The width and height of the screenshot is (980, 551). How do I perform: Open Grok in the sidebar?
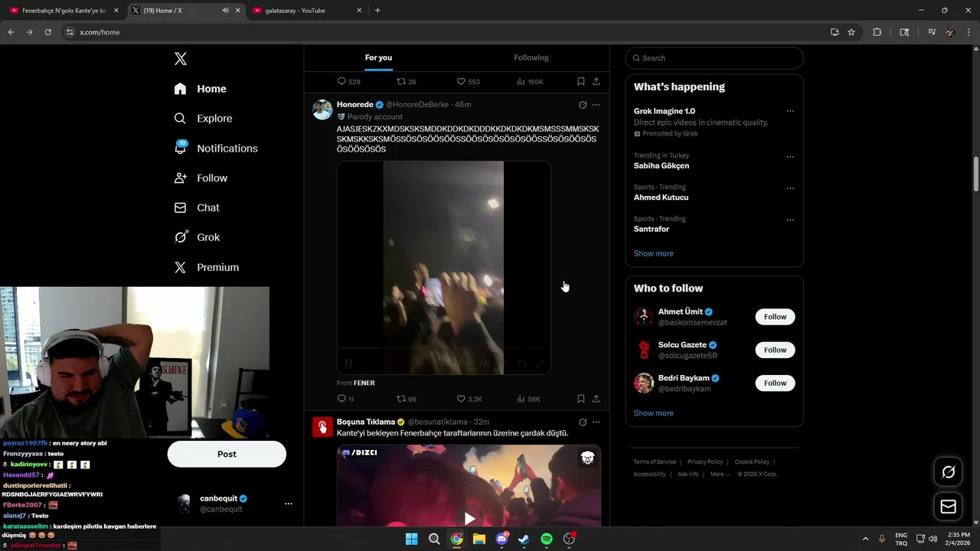(197, 237)
